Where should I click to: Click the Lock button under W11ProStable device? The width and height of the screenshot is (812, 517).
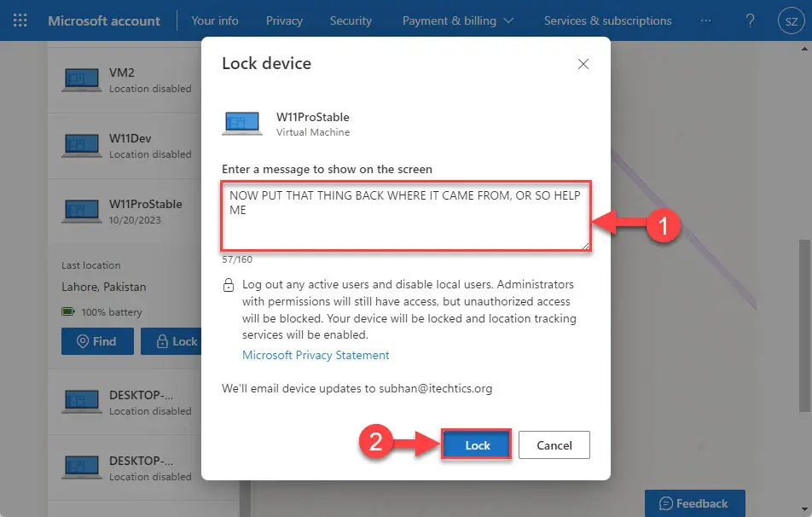(172, 341)
